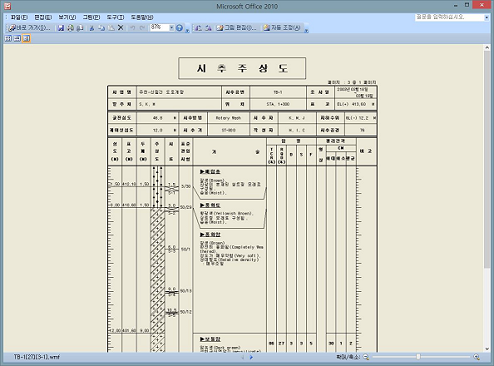The width and height of the screenshot is (494, 366).
Task: Open the 편집(E) menu
Action: tap(43, 17)
